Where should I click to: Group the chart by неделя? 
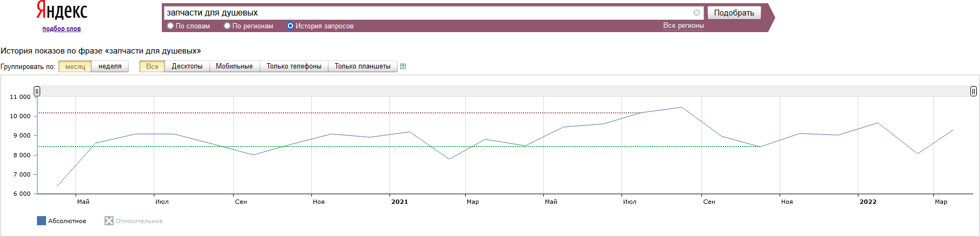110,66
